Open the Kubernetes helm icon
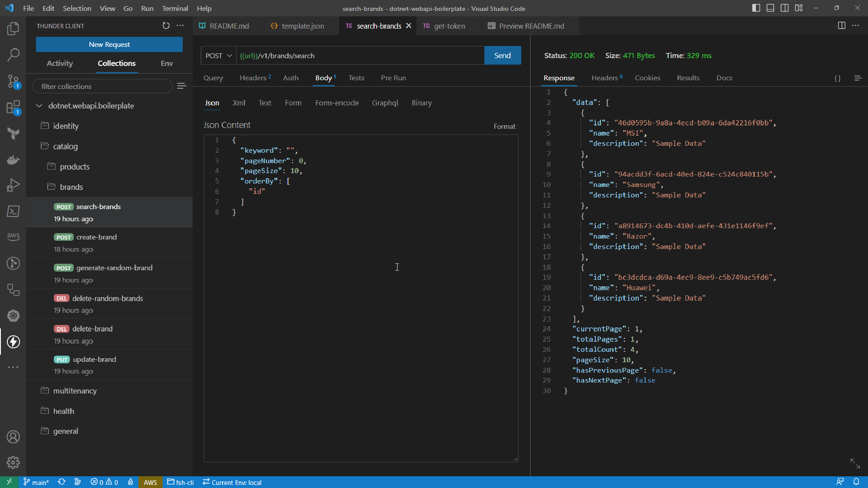Viewport: 868px width, 488px height. click(x=13, y=316)
